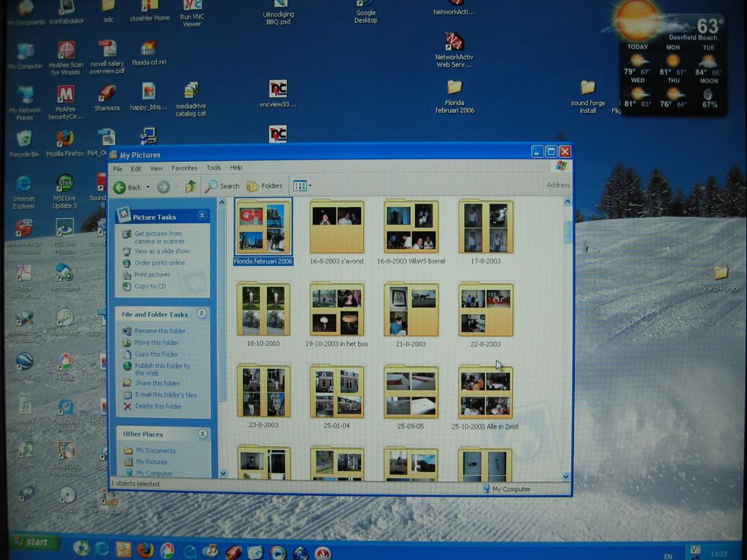Click the folder view vertical scrollbar thumb
Image resolution: width=747 pixels, height=560 pixels.
coord(567,232)
